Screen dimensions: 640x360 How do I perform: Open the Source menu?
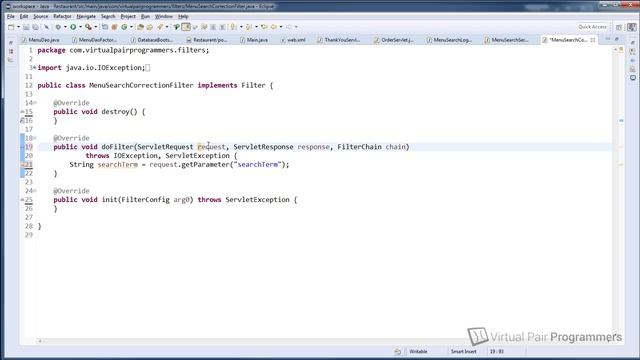click(40, 16)
